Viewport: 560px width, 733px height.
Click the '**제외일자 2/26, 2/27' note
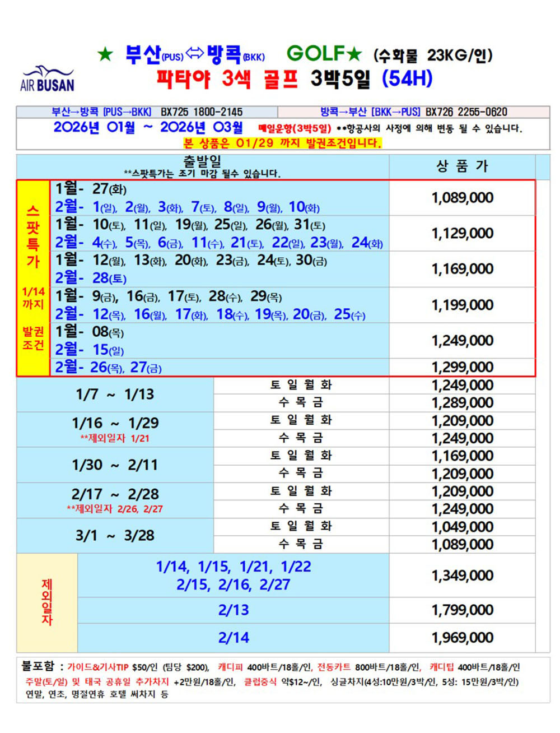click(115, 509)
